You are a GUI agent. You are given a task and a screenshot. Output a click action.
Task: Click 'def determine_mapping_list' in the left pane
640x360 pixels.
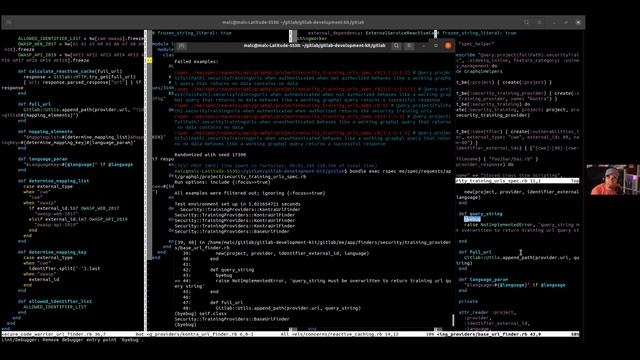(53, 181)
